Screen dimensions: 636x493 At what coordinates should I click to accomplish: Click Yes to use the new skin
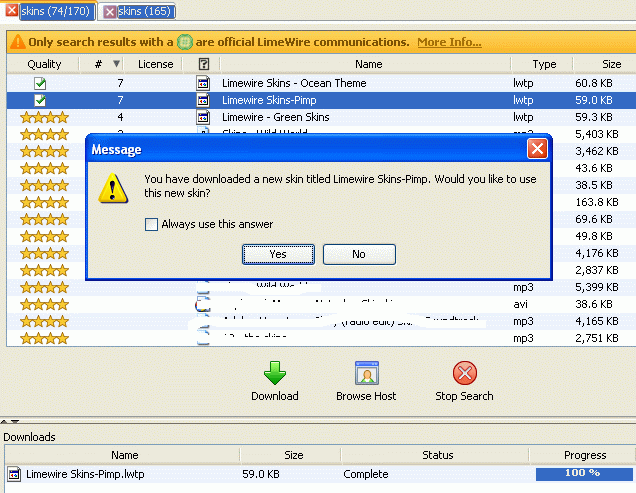(x=278, y=254)
